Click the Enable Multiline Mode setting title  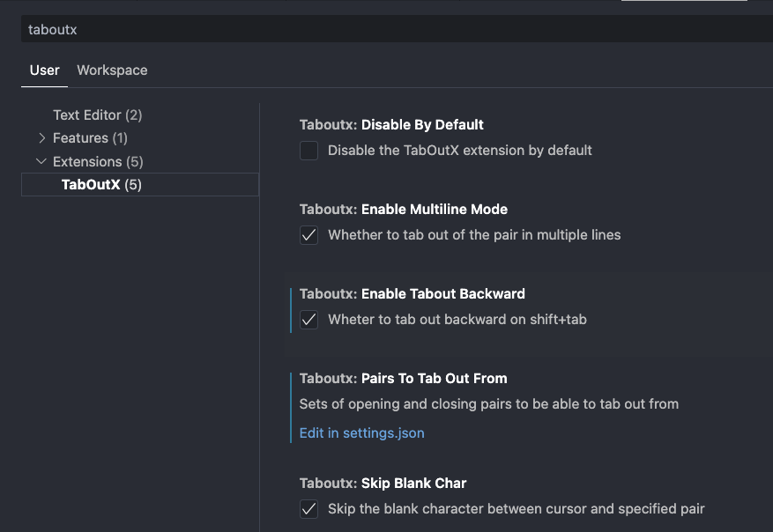[x=404, y=210]
